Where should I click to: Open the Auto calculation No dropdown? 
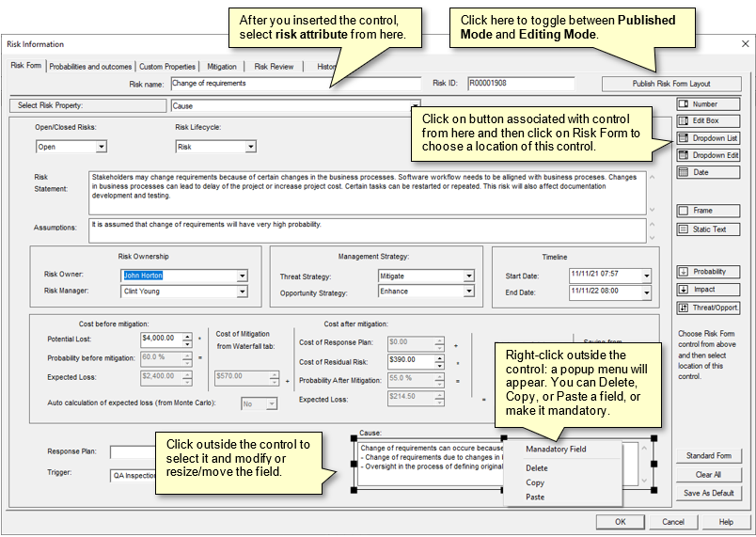coord(272,404)
